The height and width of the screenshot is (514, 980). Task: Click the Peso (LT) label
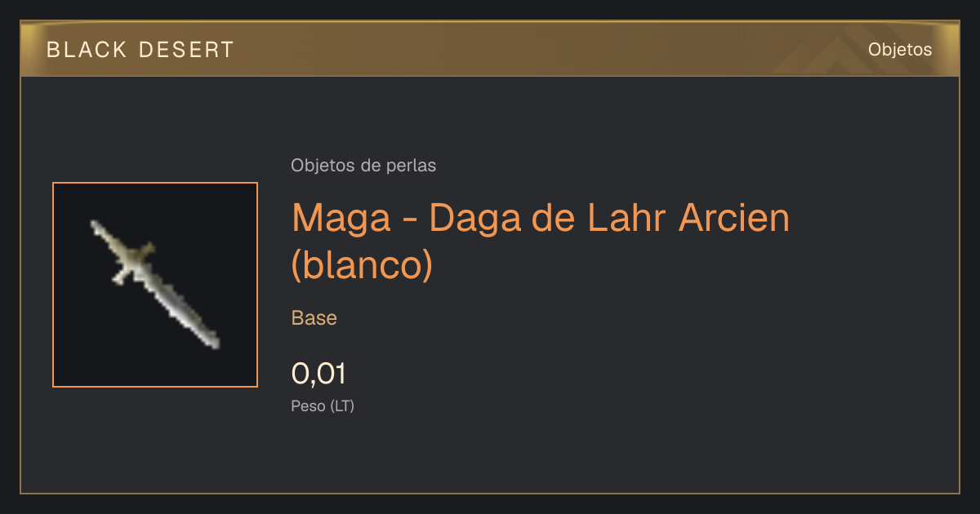click(323, 406)
